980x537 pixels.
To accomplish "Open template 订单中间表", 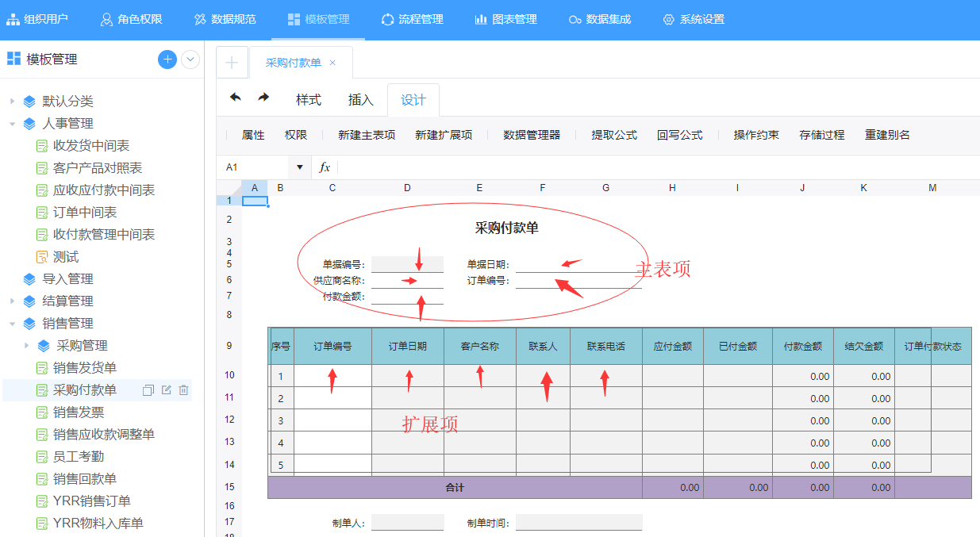I will click(x=84, y=213).
